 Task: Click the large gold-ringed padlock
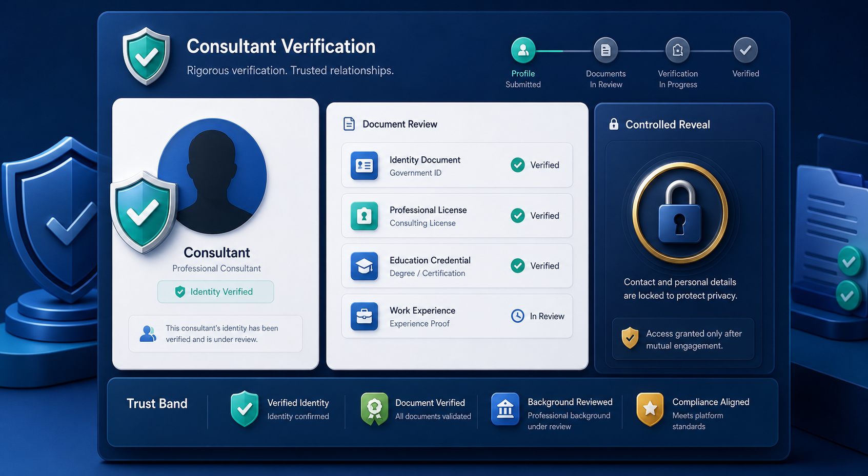680,212
